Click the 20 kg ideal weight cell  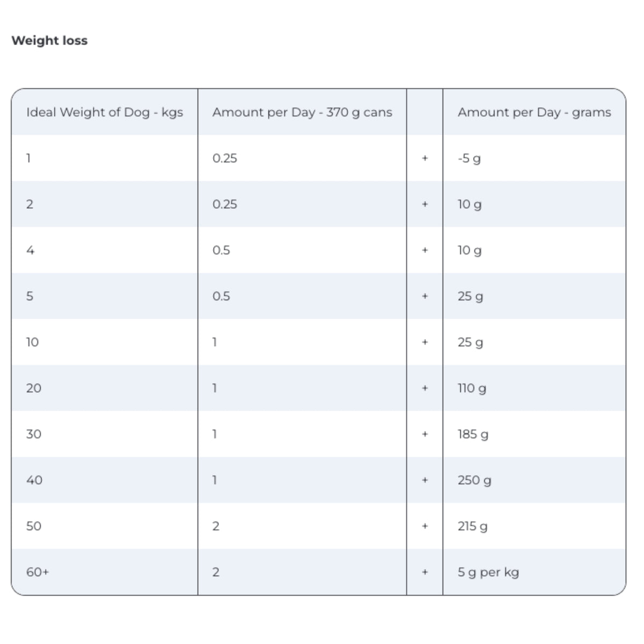(34, 388)
